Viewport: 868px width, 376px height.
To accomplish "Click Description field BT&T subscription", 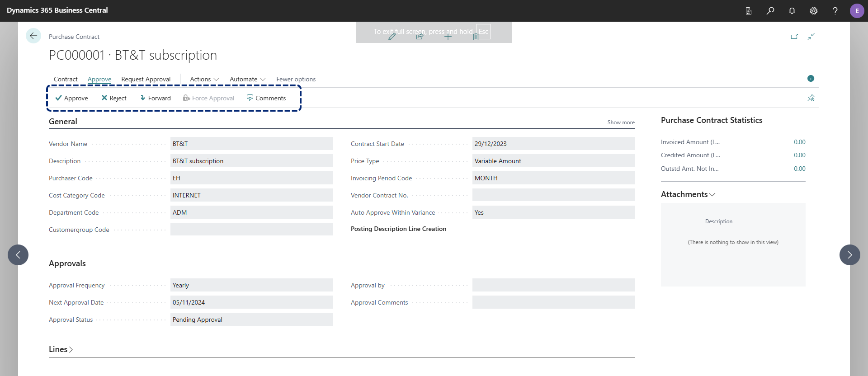I will pos(251,161).
